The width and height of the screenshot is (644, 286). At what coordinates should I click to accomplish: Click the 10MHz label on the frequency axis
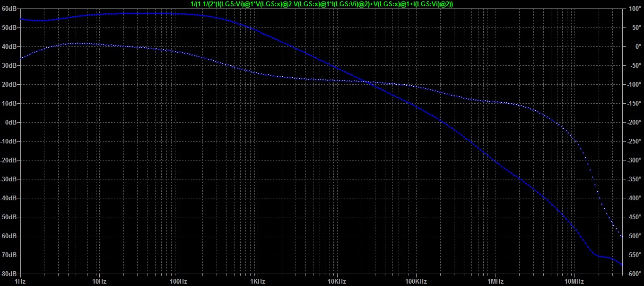click(x=574, y=281)
